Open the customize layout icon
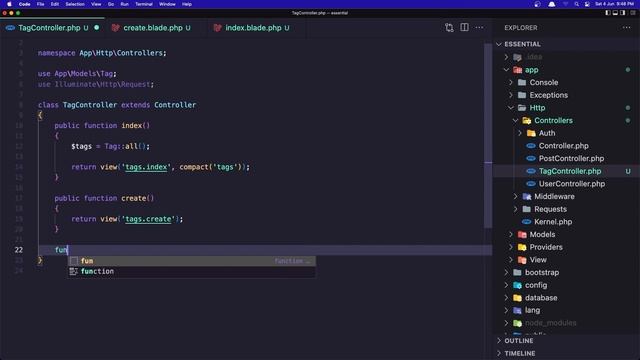The image size is (640, 360). pyautogui.click(x=633, y=13)
